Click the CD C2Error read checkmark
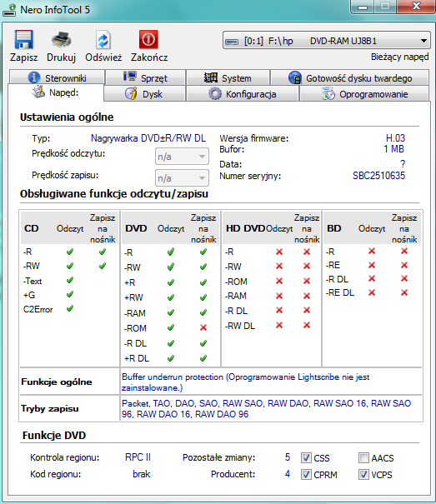 pyautogui.click(x=70, y=308)
